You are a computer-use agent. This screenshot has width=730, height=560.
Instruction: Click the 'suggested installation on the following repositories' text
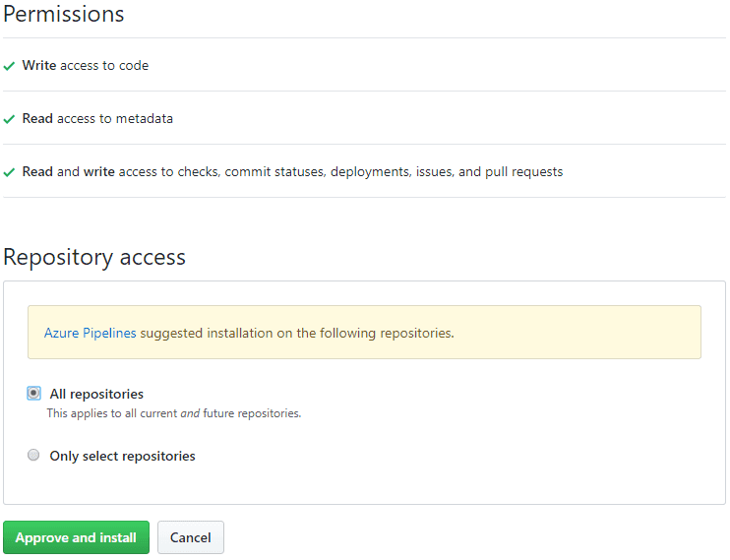[297, 333]
